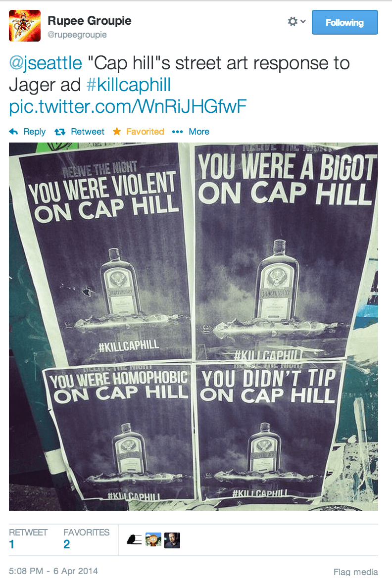Screen dimensions: 392x584
Task: Open the @jseattle mention
Action: point(46,63)
